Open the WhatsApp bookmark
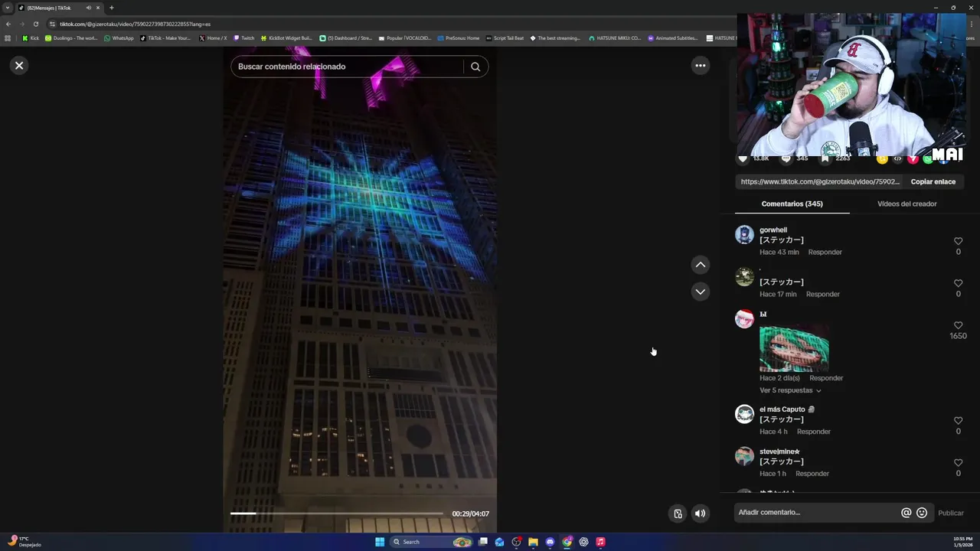 119,38
